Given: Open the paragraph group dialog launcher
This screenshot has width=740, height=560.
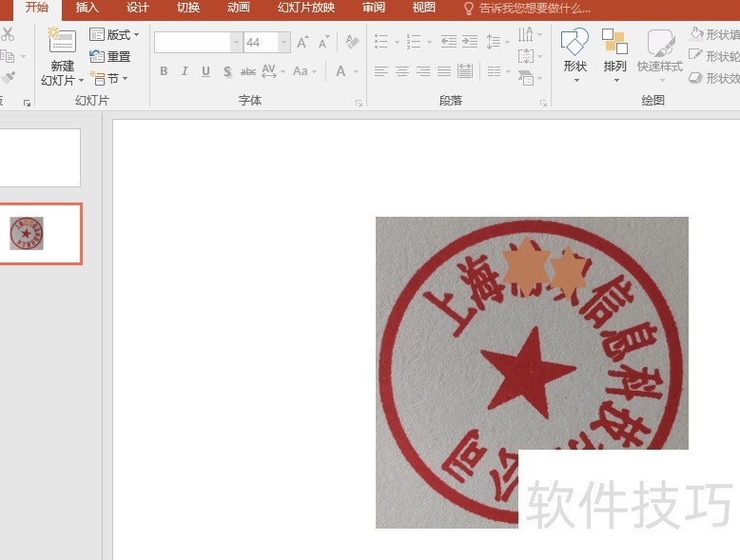Looking at the screenshot, I should tap(543, 103).
